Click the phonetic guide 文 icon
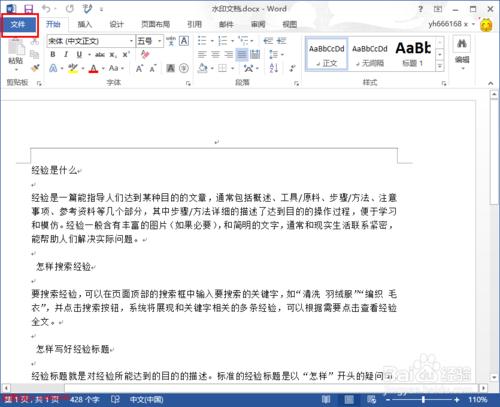Screen dimensions: 500x407 (171, 41)
